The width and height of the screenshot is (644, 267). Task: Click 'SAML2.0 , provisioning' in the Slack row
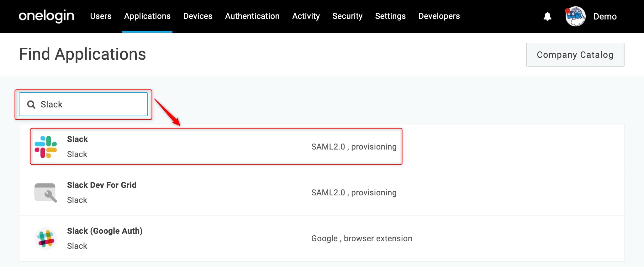(x=354, y=147)
